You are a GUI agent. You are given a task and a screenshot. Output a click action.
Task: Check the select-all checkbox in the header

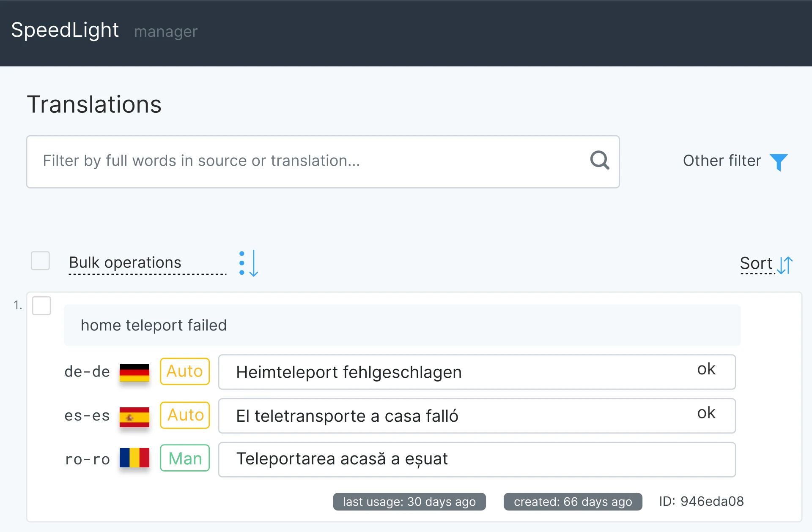click(x=40, y=261)
